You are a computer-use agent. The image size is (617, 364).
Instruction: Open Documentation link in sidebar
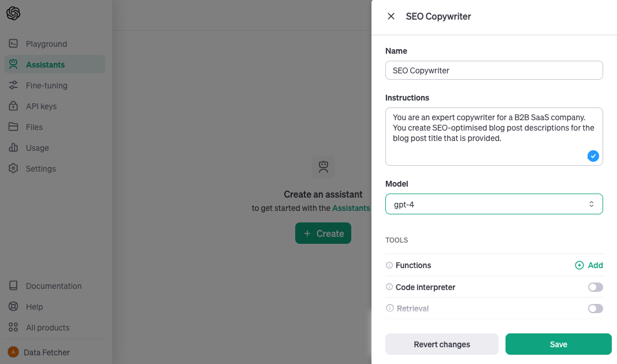[55, 286]
